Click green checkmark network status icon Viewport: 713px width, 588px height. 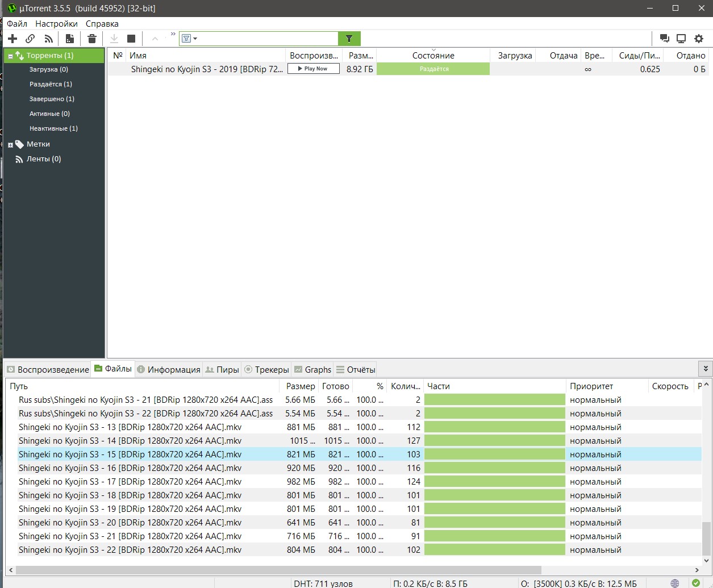click(696, 583)
